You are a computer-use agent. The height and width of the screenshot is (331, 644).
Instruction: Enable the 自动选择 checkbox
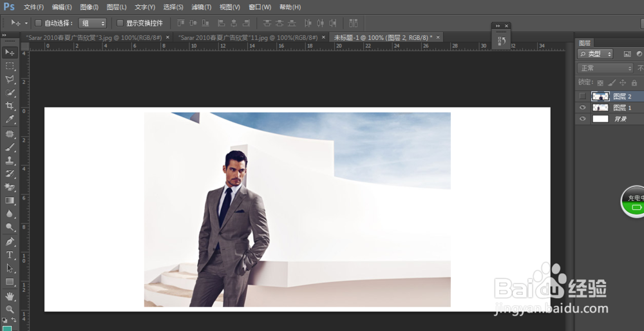tap(38, 23)
